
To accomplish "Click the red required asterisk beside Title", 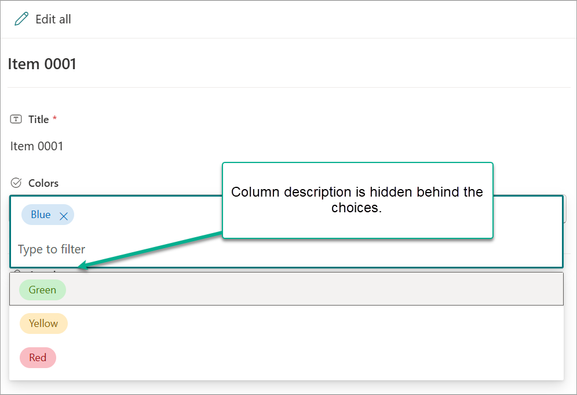I will (x=54, y=118).
